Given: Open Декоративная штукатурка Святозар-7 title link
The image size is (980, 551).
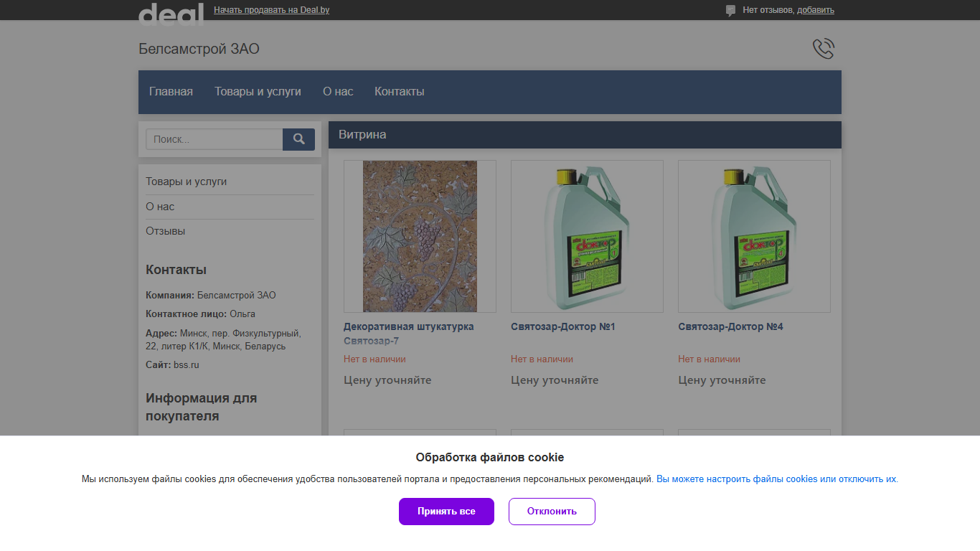Looking at the screenshot, I should pos(409,334).
